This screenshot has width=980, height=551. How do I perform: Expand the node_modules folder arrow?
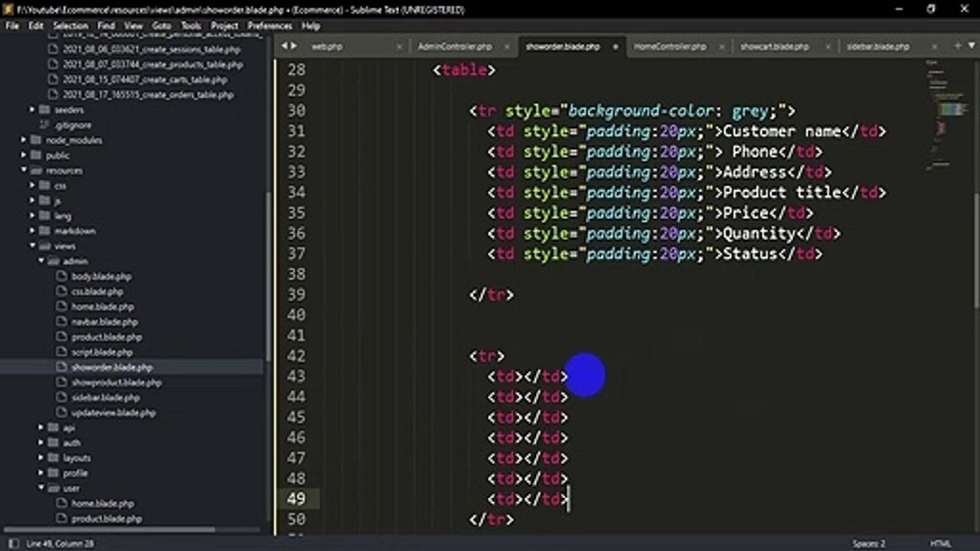(x=23, y=140)
